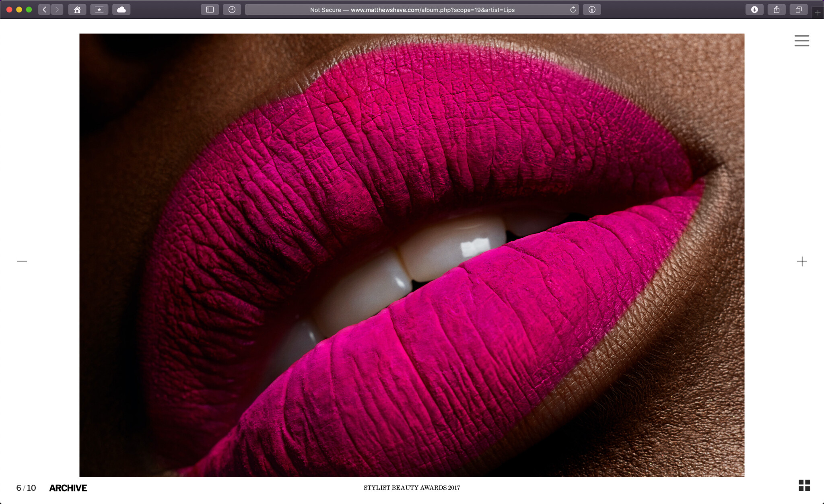Open the top sites star button
The width and height of the screenshot is (824, 504).
pyautogui.click(x=99, y=10)
